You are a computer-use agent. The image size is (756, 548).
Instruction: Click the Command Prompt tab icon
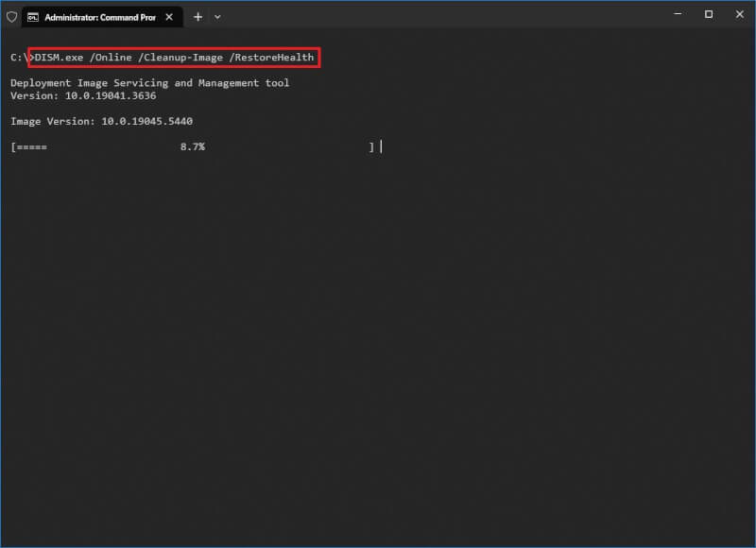pos(33,17)
